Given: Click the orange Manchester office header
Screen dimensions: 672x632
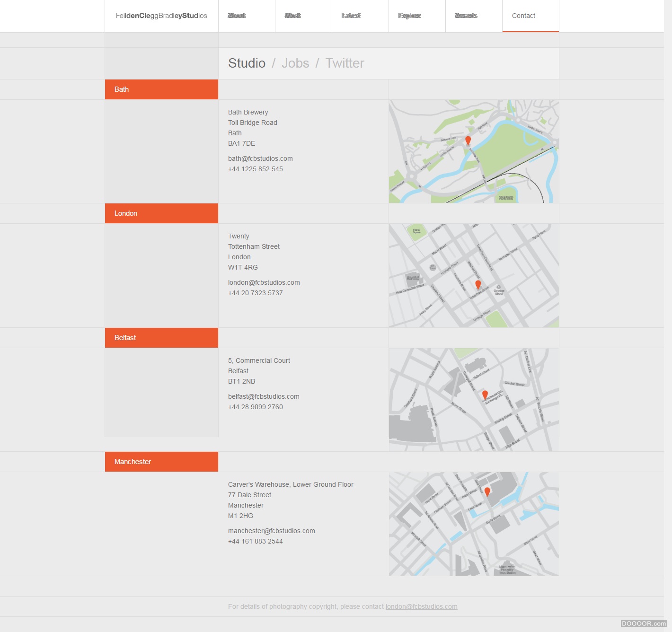Looking at the screenshot, I should point(161,462).
